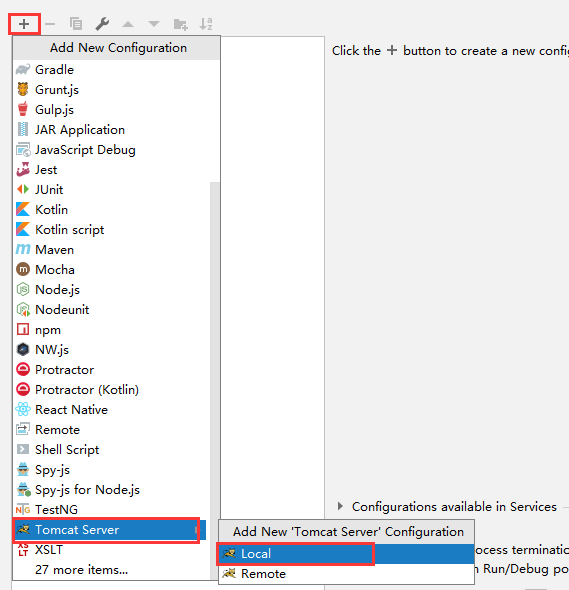Click the Move Up arrow icon
Viewport: 569px width, 590px height.
click(x=128, y=24)
